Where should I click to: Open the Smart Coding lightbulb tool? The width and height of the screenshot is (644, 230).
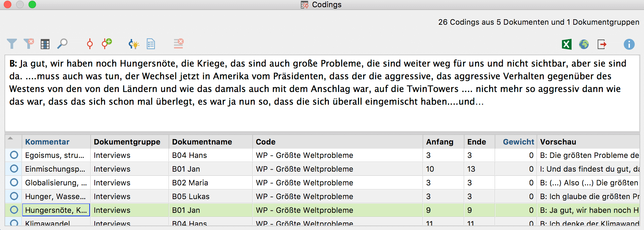pyautogui.click(x=134, y=44)
